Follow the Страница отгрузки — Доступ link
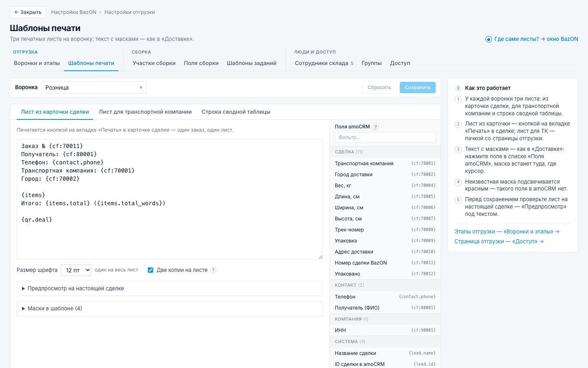The width and height of the screenshot is (588, 368). 499,241
